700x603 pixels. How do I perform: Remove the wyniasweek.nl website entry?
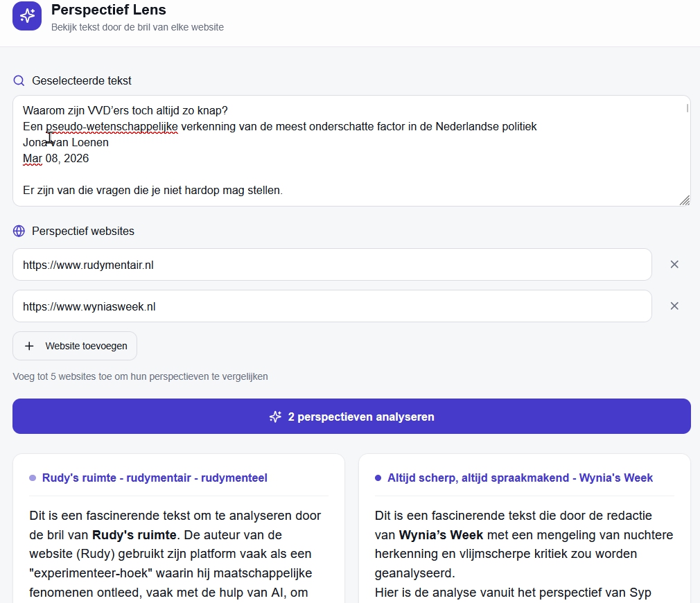coord(674,306)
